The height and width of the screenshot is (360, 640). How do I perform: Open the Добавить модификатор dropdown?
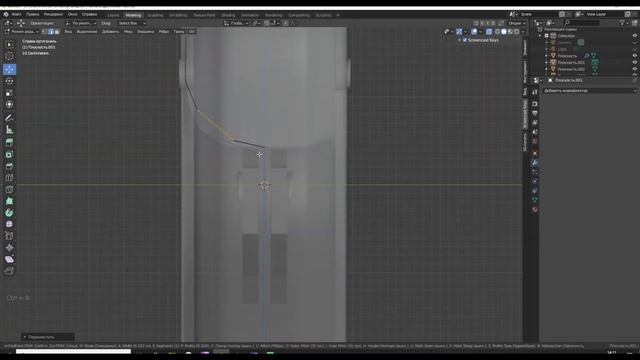coord(589,91)
